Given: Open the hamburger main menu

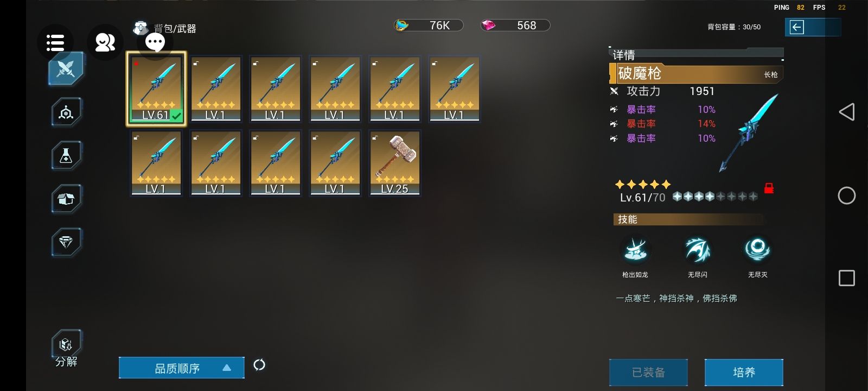Looking at the screenshot, I should point(55,42).
